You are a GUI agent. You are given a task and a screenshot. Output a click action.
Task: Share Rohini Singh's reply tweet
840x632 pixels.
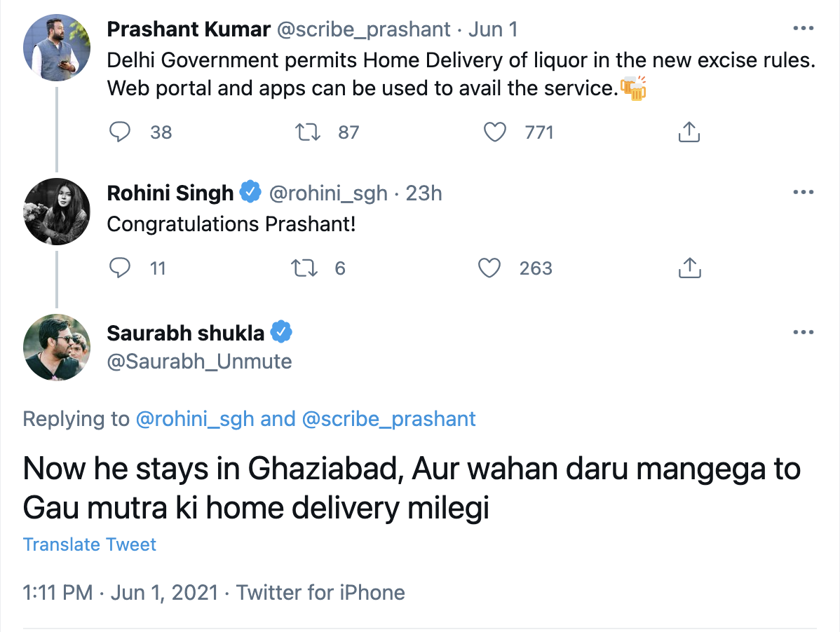click(x=689, y=268)
